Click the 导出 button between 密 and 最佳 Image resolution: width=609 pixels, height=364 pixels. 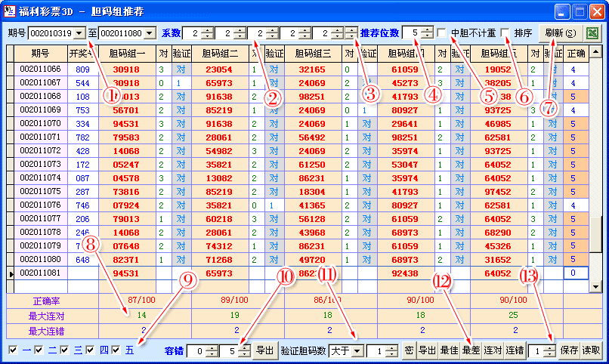pos(427,351)
